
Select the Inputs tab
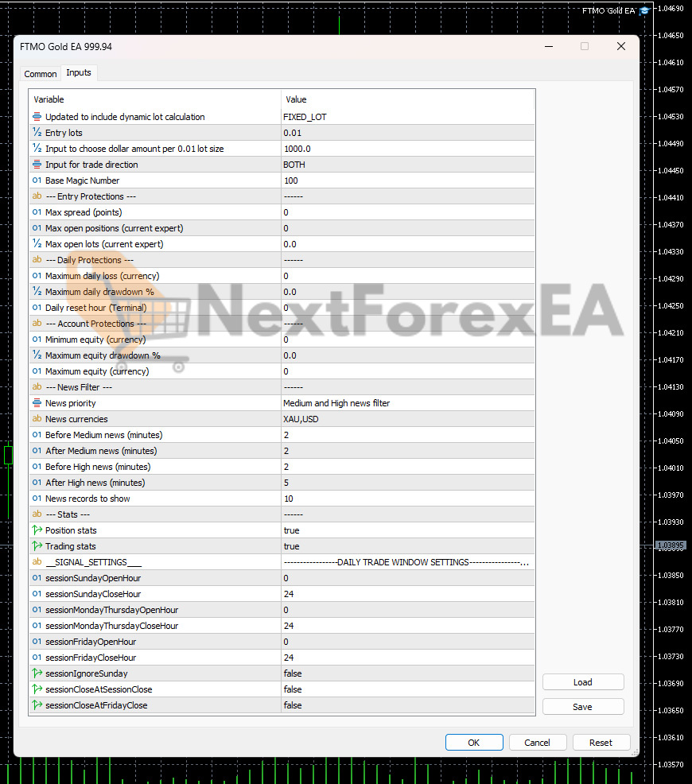tap(79, 72)
